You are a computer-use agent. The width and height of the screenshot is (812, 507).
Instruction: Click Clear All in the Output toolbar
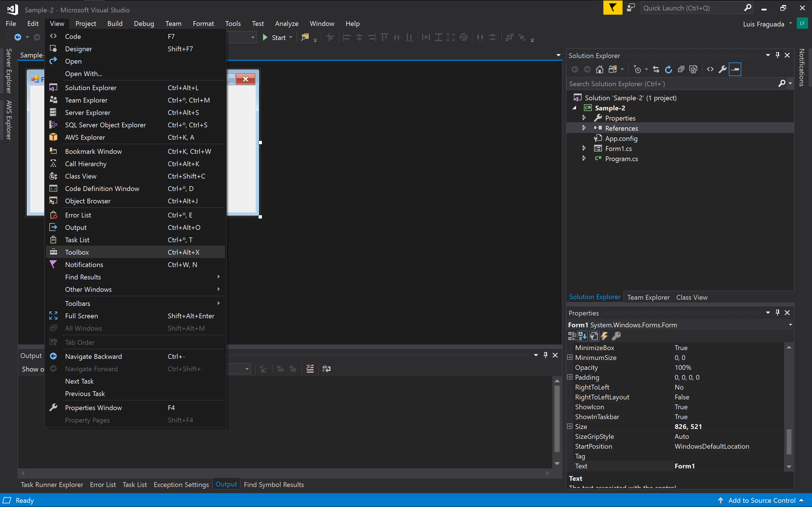pyautogui.click(x=310, y=369)
